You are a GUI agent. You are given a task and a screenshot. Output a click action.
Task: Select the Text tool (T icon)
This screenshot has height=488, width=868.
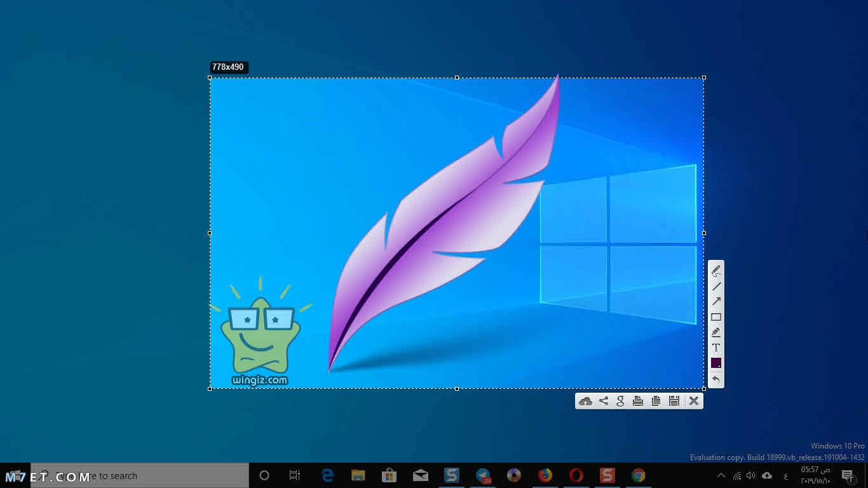pos(716,348)
